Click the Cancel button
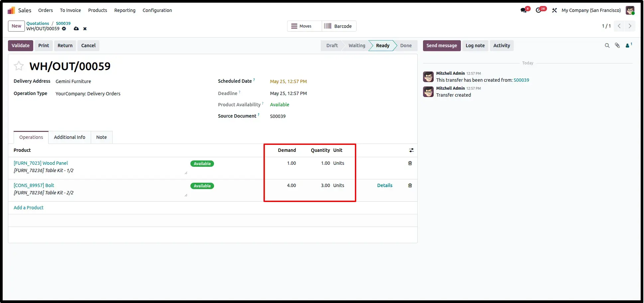 pyautogui.click(x=88, y=46)
